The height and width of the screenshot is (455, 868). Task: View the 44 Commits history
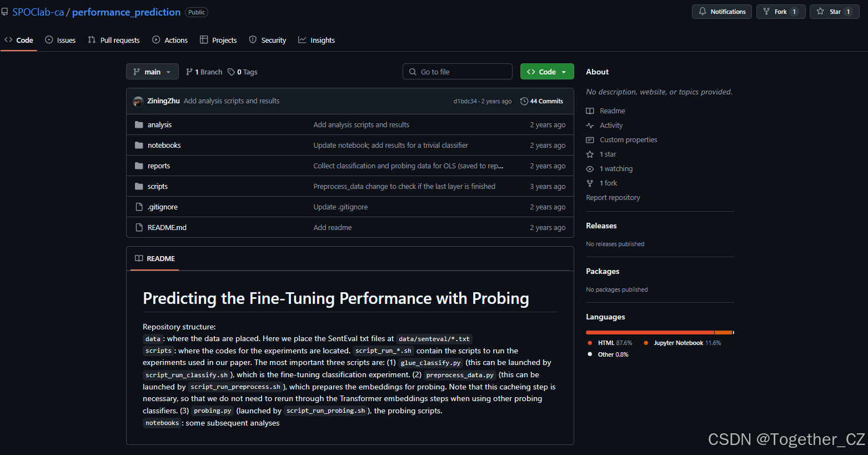[x=541, y=101]
